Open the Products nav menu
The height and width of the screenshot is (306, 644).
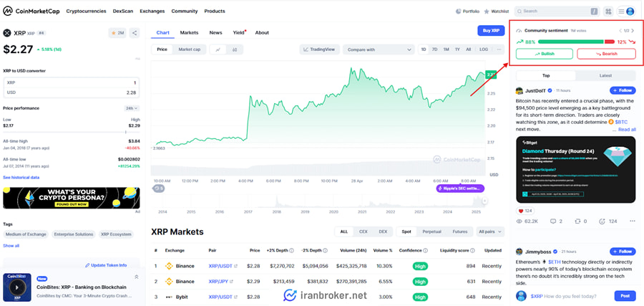pos(215,11)
